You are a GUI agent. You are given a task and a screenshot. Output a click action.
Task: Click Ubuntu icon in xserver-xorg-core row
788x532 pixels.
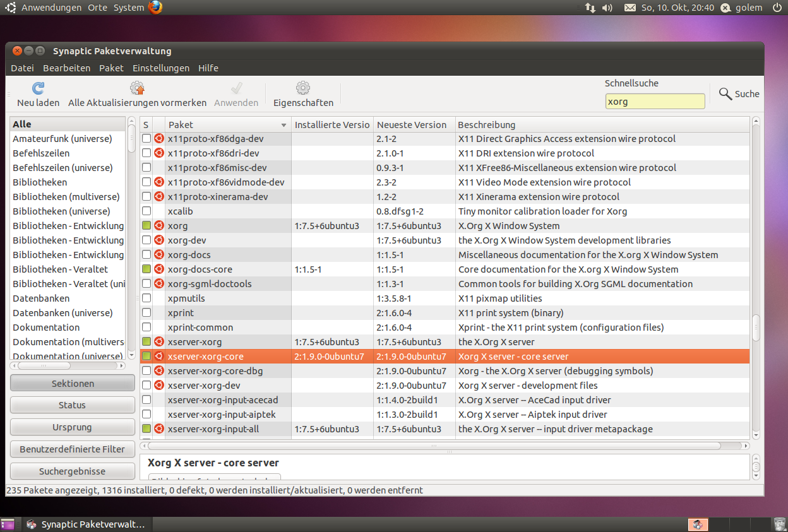pos(159,357)
